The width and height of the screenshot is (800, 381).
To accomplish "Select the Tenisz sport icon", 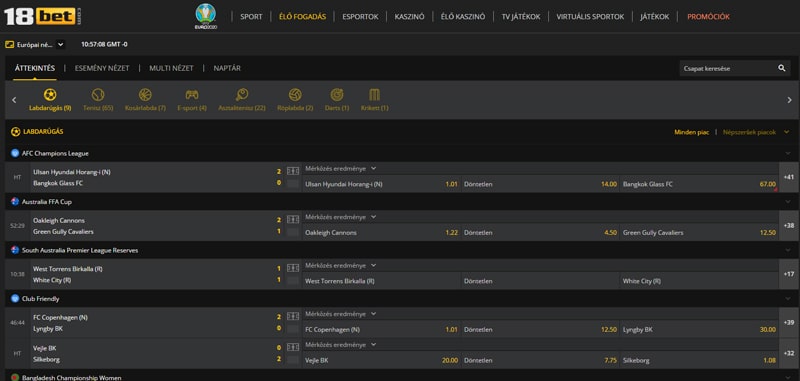I will click(x=98, y=95).
